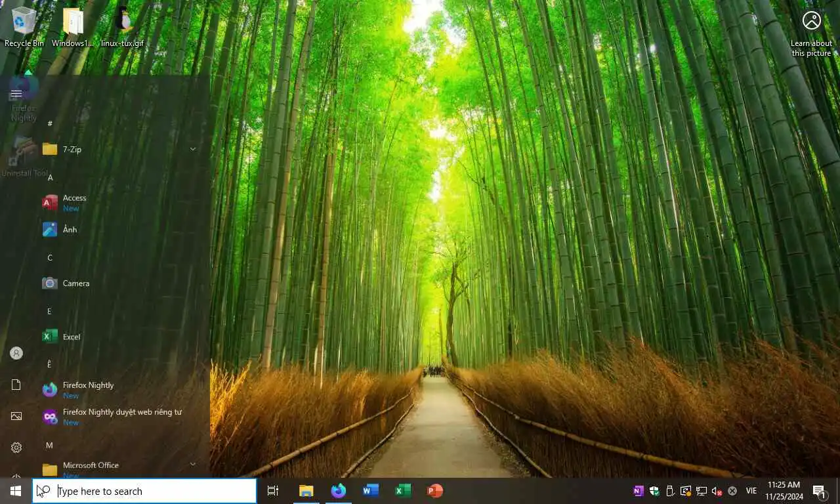The width and height of the screenshot is (840, 504).
Task: Open the Microsoft Office folder entry
Action: coord(118,468)
